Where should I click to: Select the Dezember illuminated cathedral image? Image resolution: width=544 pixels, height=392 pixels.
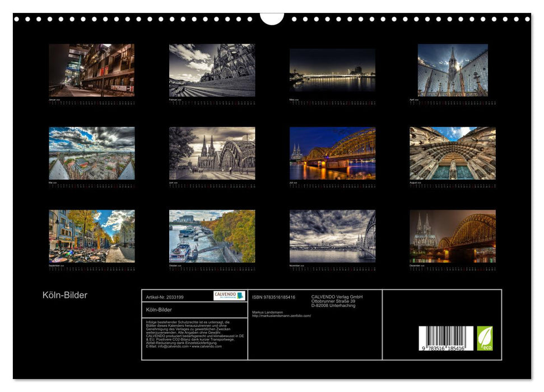(453, 236)
